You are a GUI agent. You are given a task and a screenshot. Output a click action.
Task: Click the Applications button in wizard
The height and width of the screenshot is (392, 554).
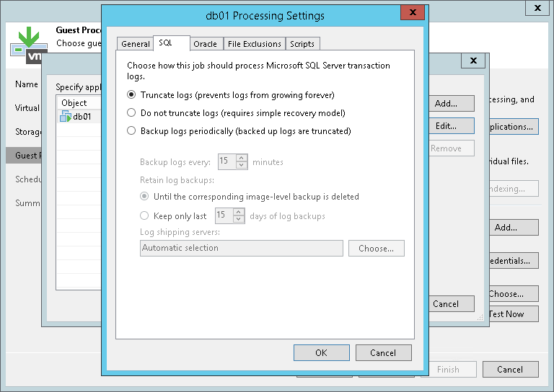click(x=514, y=127)
